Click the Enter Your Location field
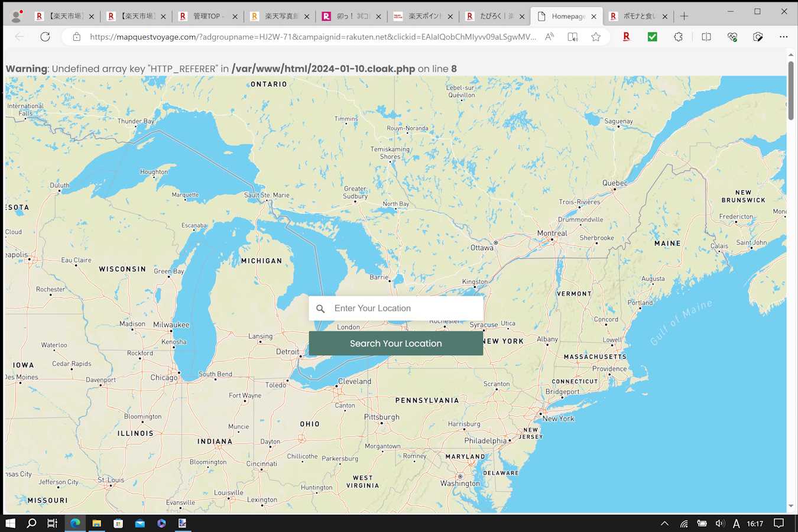Screen dimensions: 798x532 [x=396, y=308]
